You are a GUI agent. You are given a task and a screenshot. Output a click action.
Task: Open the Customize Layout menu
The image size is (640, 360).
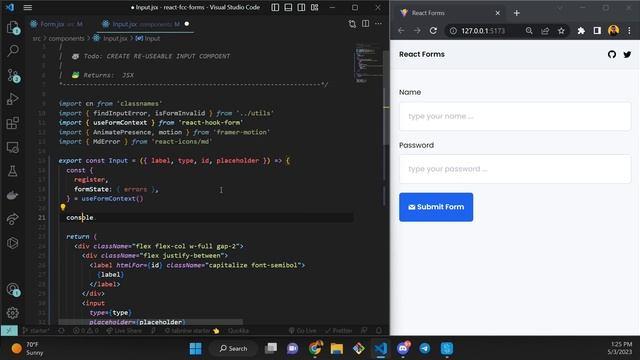tap(314, 7)
